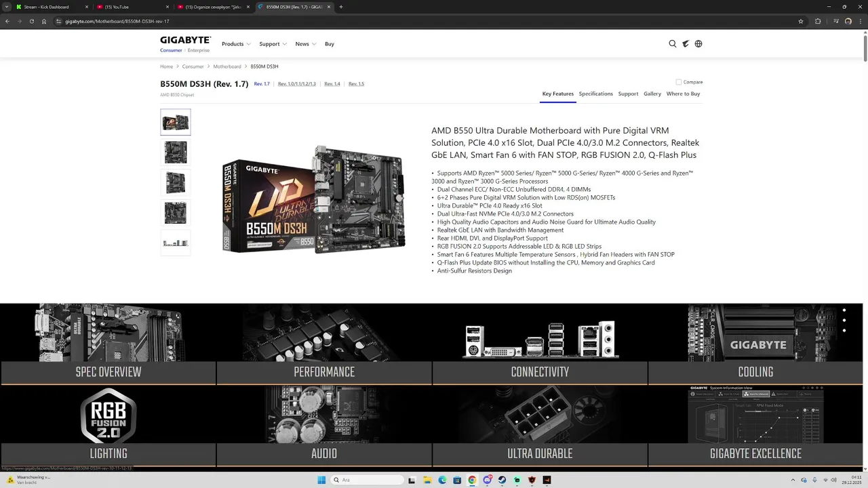
Task: Select the second product thumbnail
Action: 176,152
